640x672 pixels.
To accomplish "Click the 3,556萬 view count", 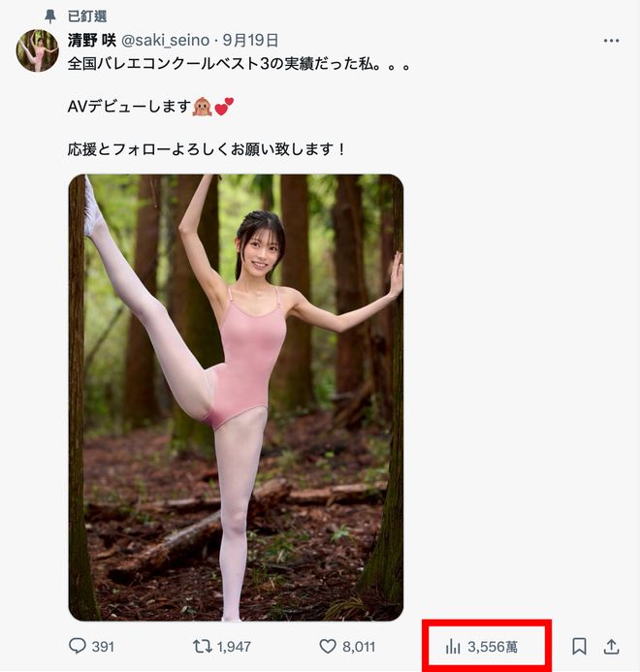I will click(x=493, y=646).
